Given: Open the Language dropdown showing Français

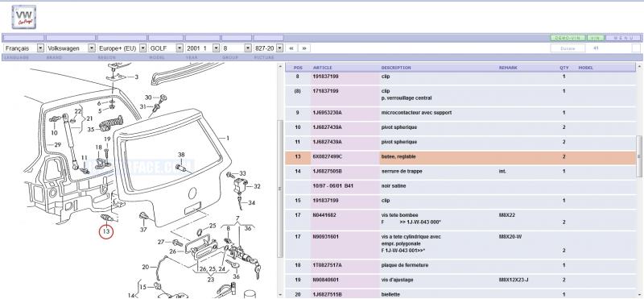Looking at the screenshot, I should click(x=24, y=48).
